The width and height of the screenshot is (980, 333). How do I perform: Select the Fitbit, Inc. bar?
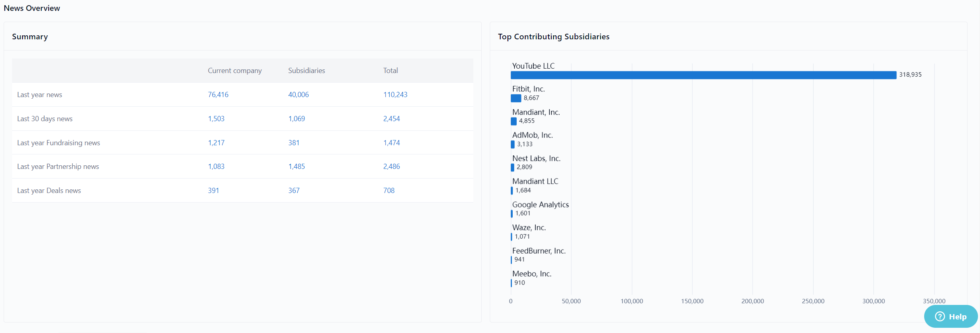[516, 98]
